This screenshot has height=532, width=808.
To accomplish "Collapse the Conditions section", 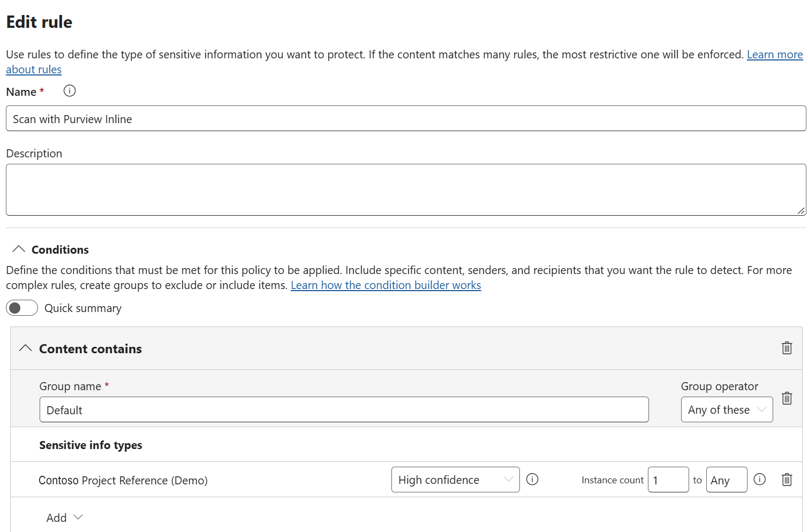I will 19,249.
